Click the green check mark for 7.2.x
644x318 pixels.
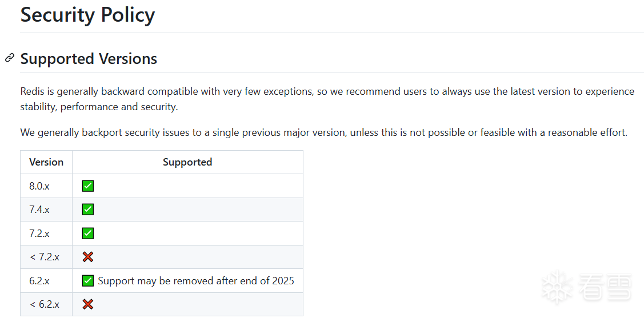point(87,234)
